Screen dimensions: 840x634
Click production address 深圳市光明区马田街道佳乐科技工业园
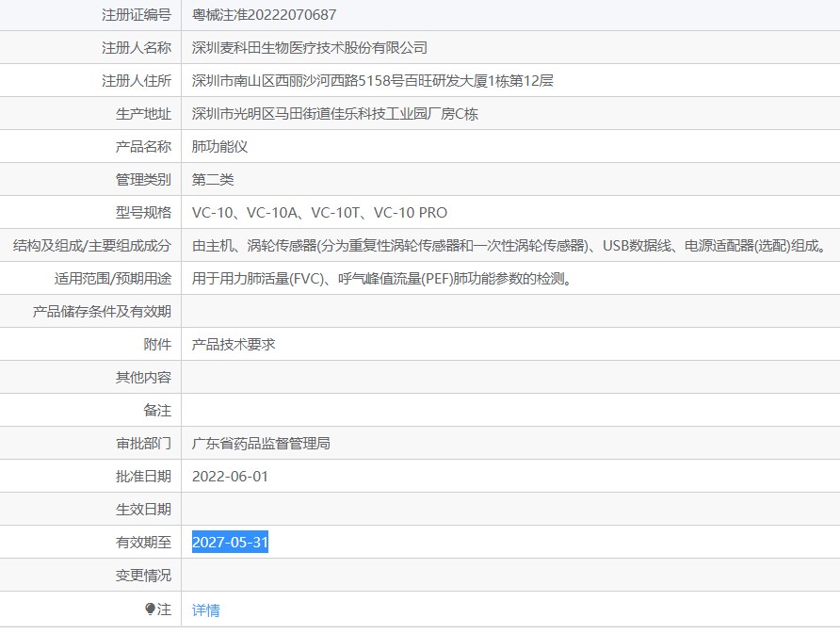[309, 114]
